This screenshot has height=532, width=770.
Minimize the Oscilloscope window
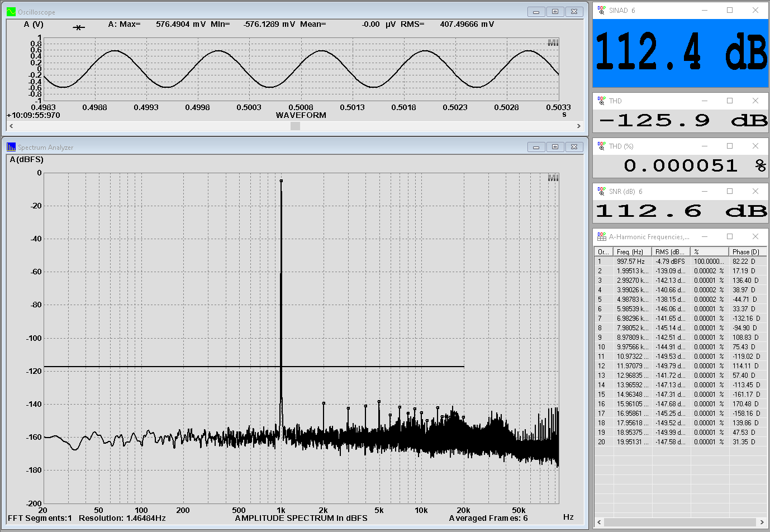pos(536,12)
